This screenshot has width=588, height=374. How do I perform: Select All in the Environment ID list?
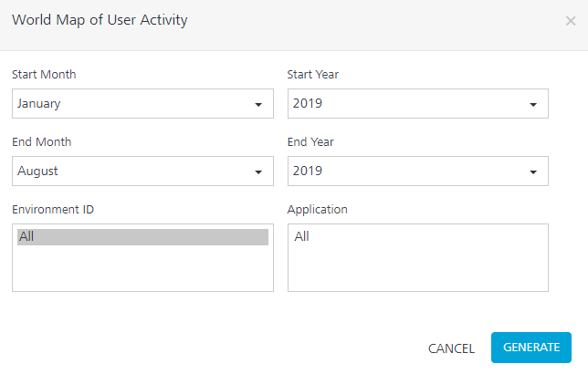coord(142,237)
